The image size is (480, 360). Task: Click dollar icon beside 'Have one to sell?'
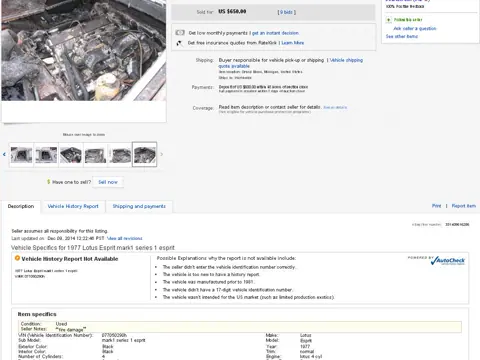point(48,182)
